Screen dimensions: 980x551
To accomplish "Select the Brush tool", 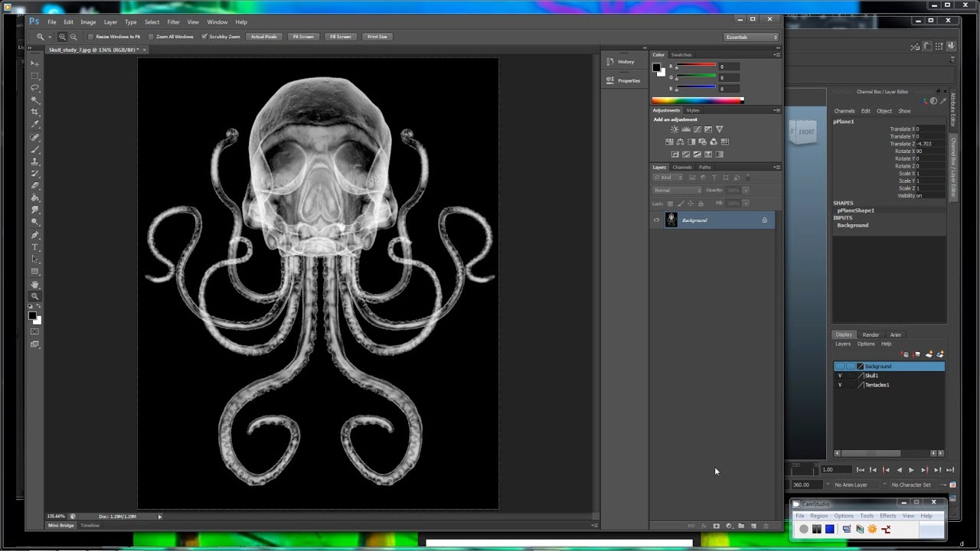I will click(x=35, y=149).
